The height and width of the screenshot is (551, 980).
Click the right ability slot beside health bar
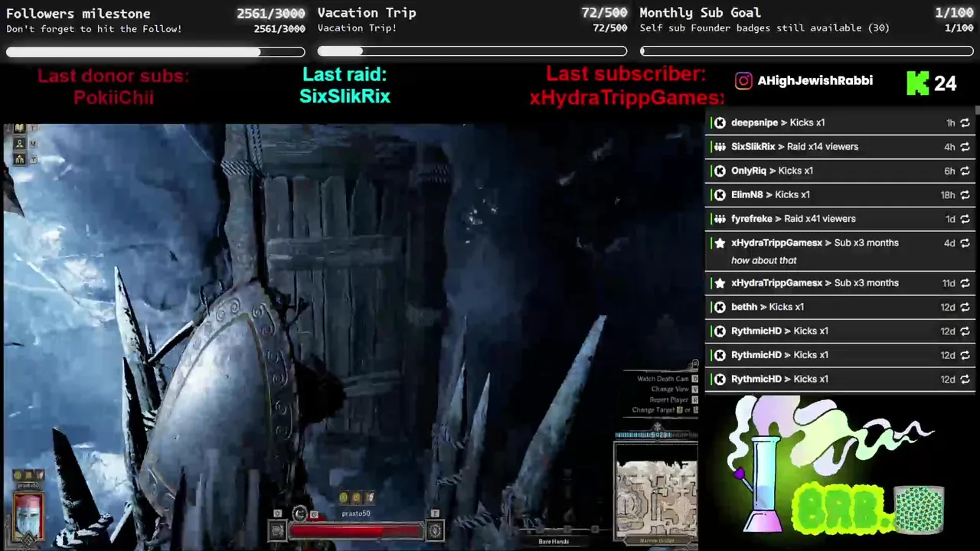tap(435, 530)
